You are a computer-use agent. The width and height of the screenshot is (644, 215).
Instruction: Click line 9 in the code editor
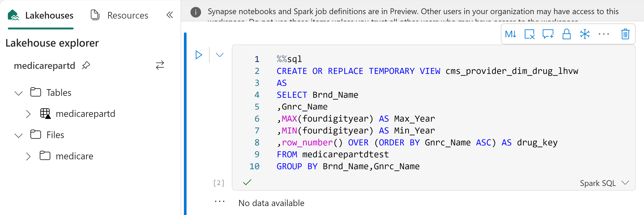(x=332, y=154)
